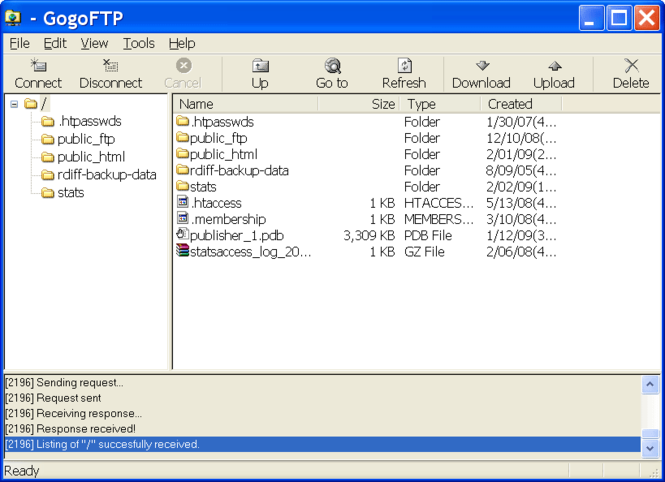Click .membership file icon in list
The height and width of the screenshot is (482, 665).
coord(183,218)
